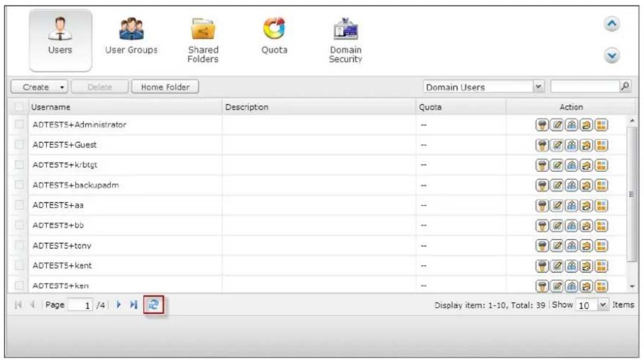The width and height of the screenshot is (644, 360).
Task: Open Domain Security settings
Action: [345, 40]
